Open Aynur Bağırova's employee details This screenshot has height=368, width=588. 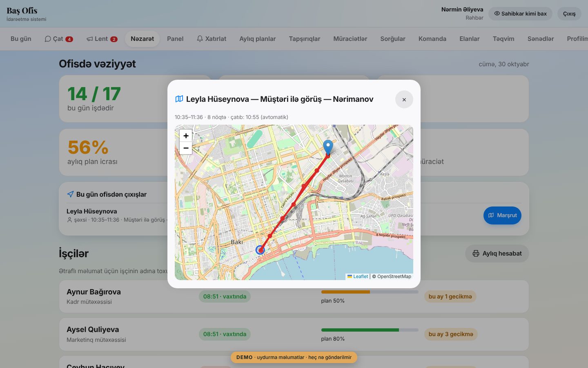point(94,292)
